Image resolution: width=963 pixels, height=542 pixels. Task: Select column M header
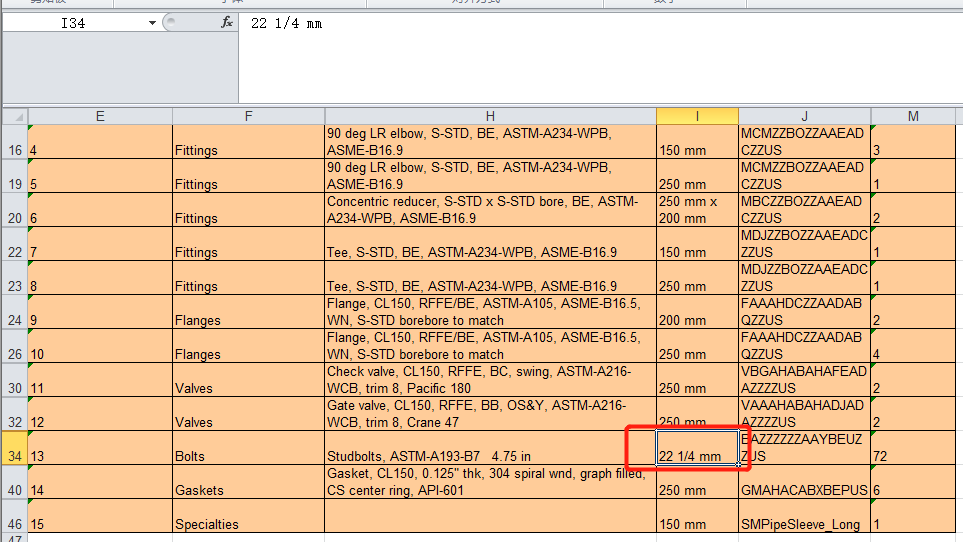click(913, 117)
